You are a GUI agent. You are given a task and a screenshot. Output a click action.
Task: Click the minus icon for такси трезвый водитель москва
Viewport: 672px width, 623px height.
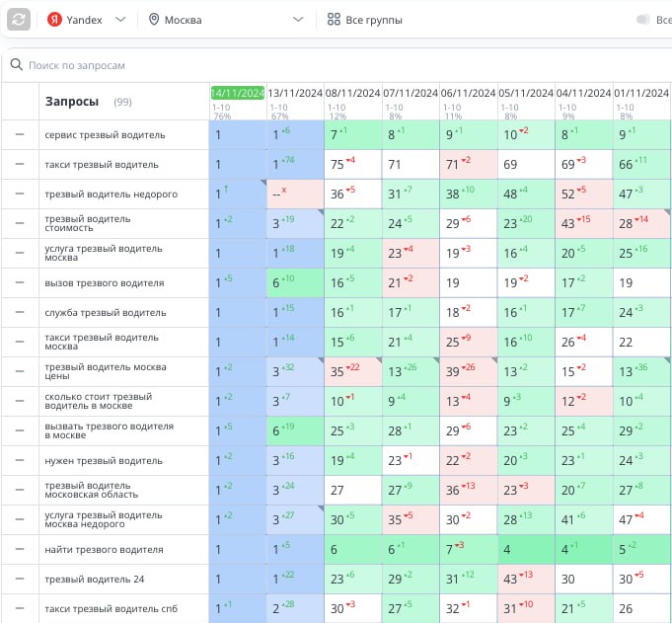(20, 342)
